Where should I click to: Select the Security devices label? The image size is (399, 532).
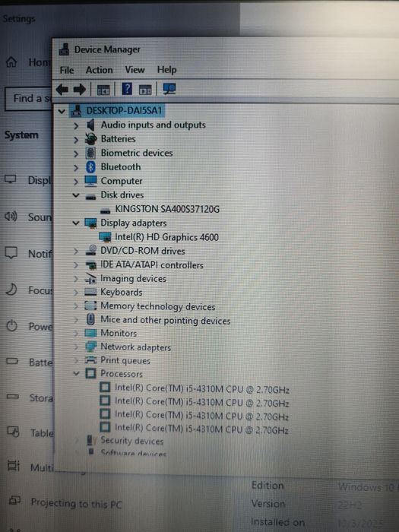pos(132,441)
